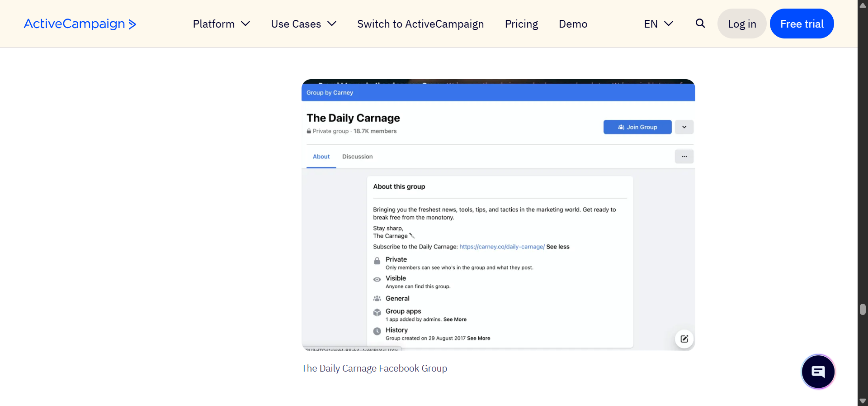The height and width of the screenshot is (406, 868).
Task: Expand the Use Cases menu
Action: coord(304,24)
